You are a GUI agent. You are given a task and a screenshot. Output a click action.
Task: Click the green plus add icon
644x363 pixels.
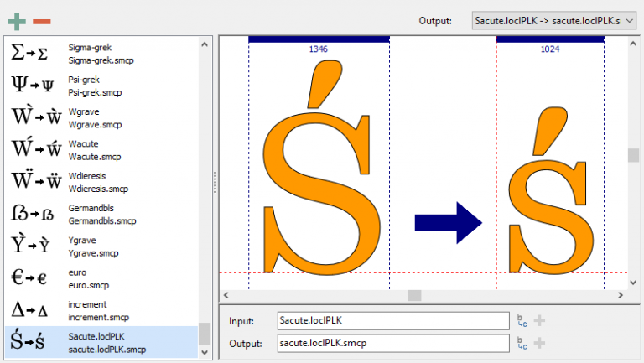15,20
